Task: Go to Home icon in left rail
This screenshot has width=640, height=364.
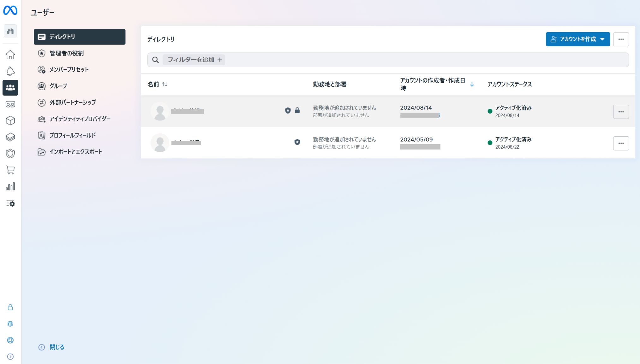Action: [10, 55]
